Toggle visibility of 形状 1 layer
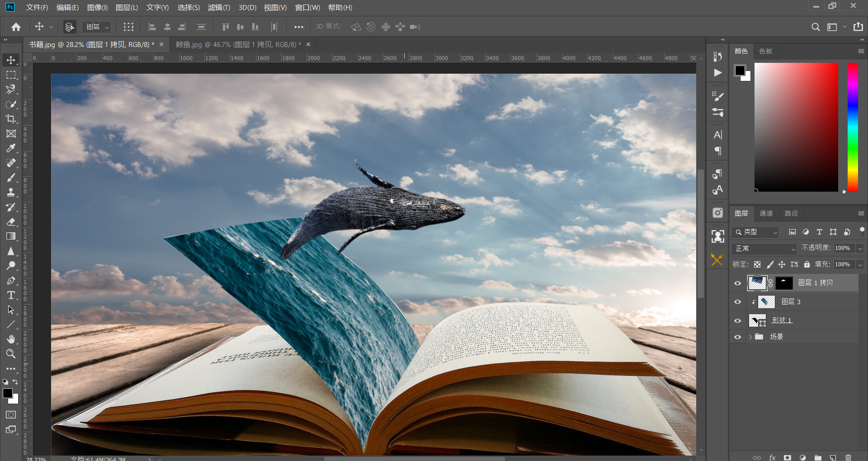This screenshot has width=868, height=461. [738, 320]
